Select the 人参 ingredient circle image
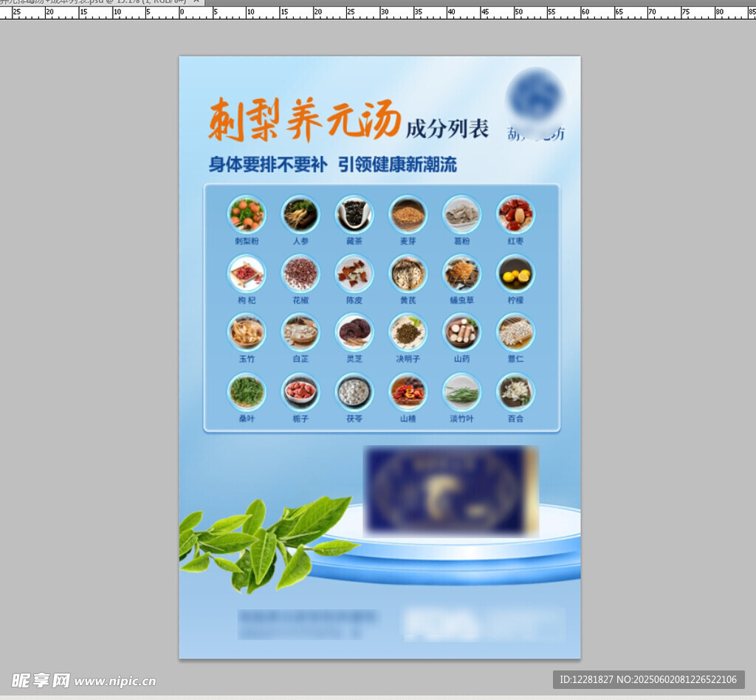 (x=300, y=214)
